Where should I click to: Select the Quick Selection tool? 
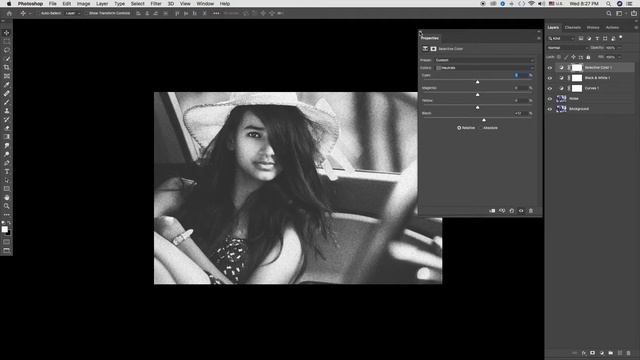click(x=7, y=59)
